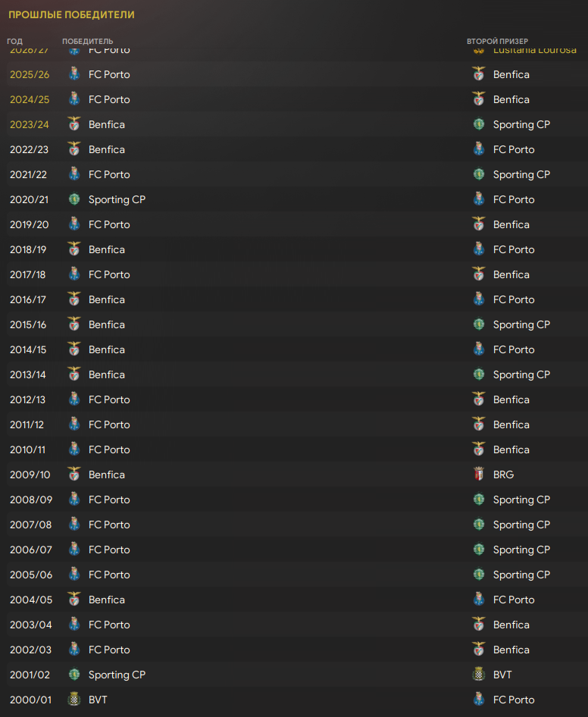This screenshot has height=717, width=588.
Task: Click Benfica crest for 2023/24 winner
Action: click(x=74, y=124)
